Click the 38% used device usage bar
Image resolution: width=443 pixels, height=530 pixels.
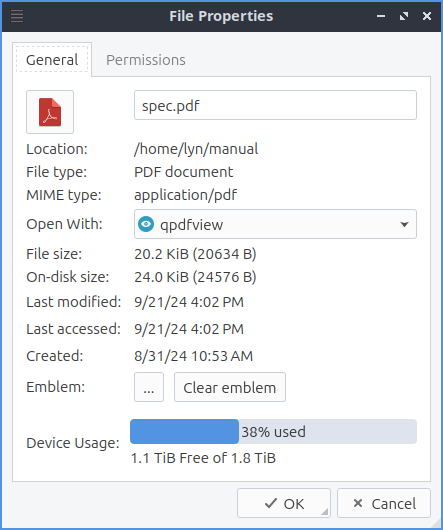tap(273, 432)
